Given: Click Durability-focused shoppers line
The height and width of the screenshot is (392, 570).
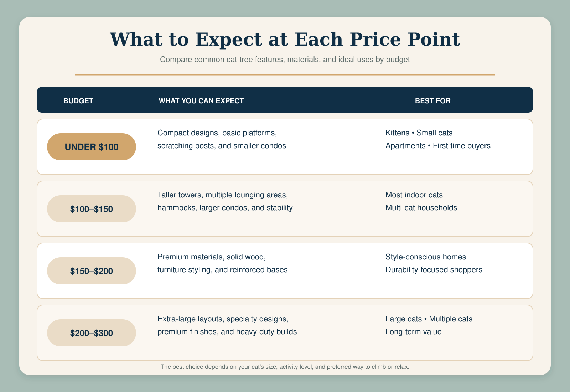Looking at the screenshot, I should [x=434, y=270].
